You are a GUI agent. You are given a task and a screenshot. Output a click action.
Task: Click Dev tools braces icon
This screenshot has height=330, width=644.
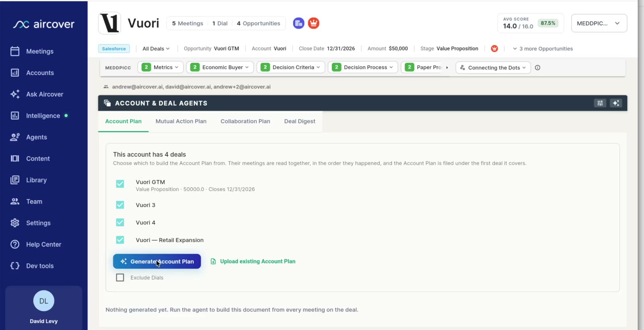tap(15, 266)
